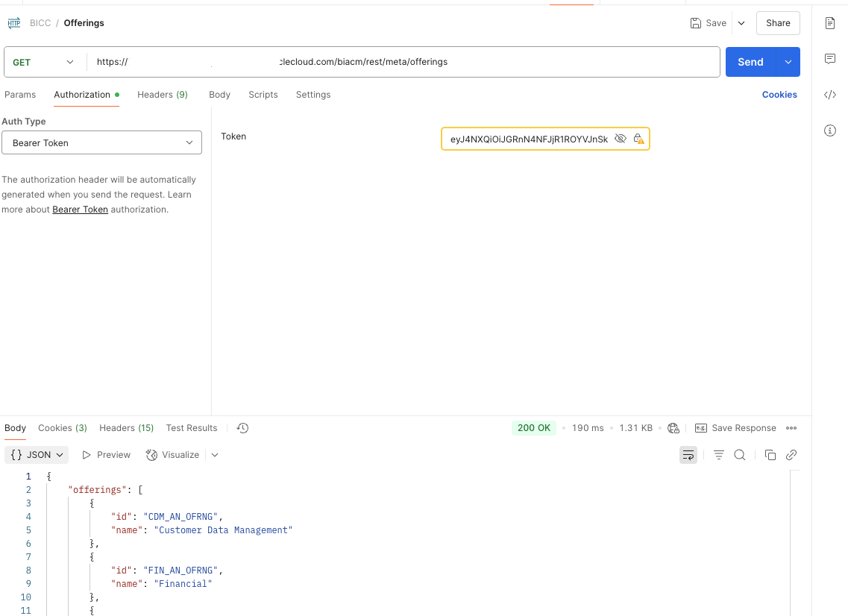
Task: Click the Visualize button
Action: tap(172, 455)
